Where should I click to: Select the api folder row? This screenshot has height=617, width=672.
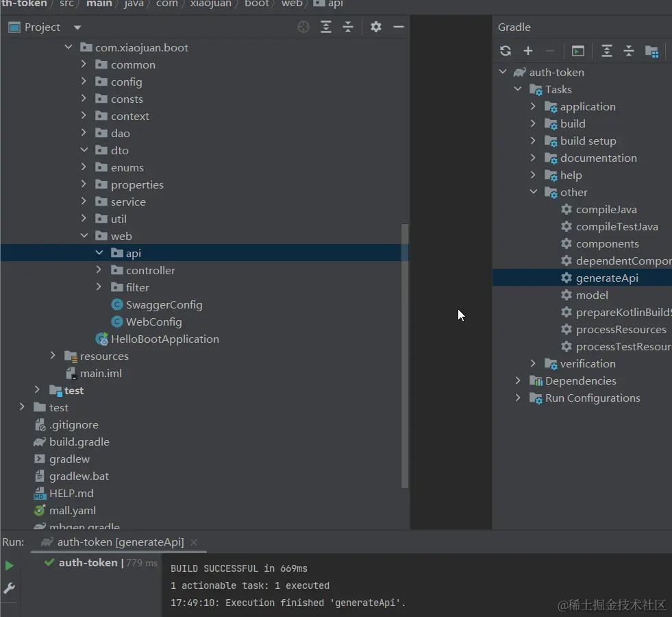coord(204,253)
